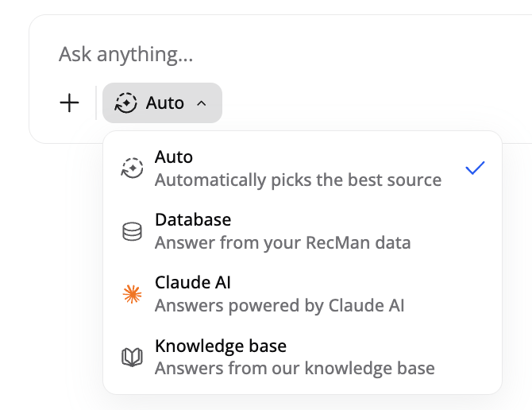
Task: Click 'Answers from our knowledge base' description
Action: pos(295,368)
